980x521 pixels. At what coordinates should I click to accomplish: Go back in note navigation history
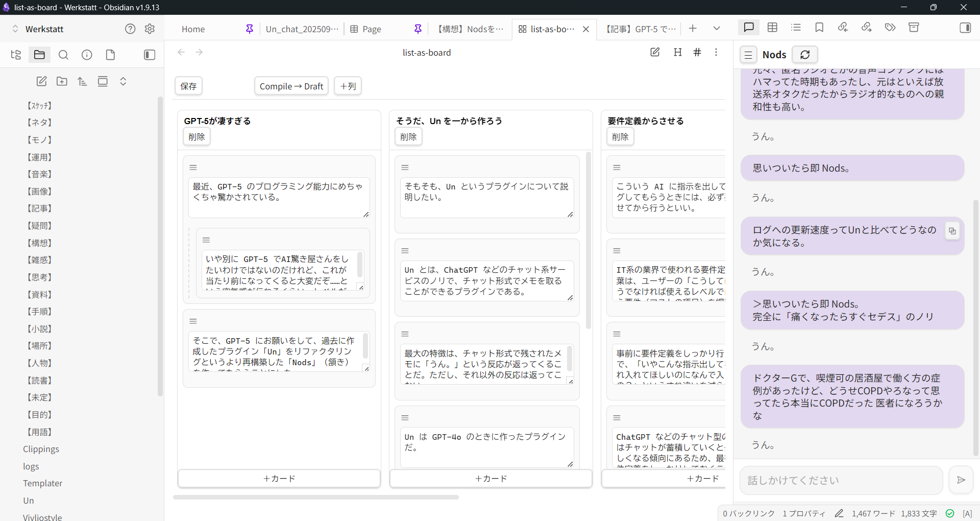point(181,52)
